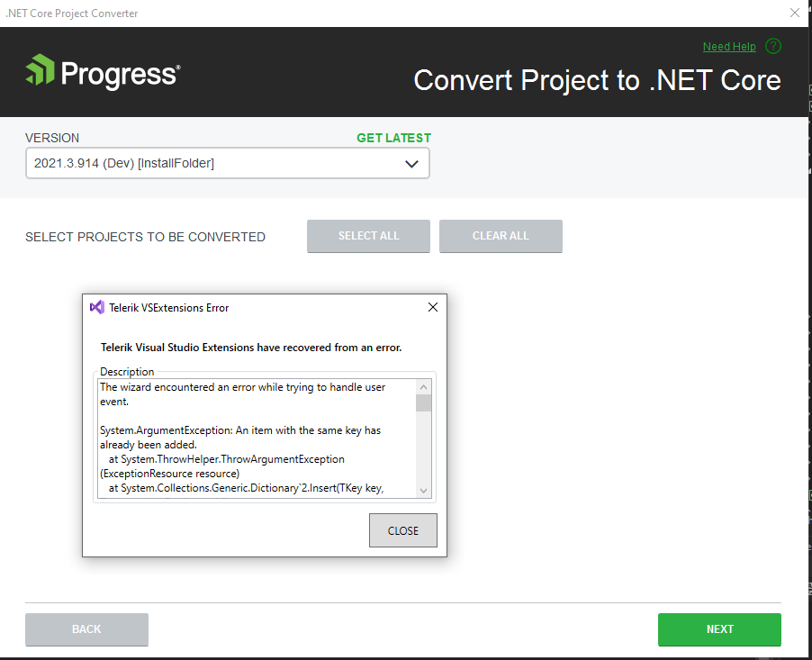The image size is (812, 660).
Task: Click the Progress logo in the header
Action: pos(103,72)
